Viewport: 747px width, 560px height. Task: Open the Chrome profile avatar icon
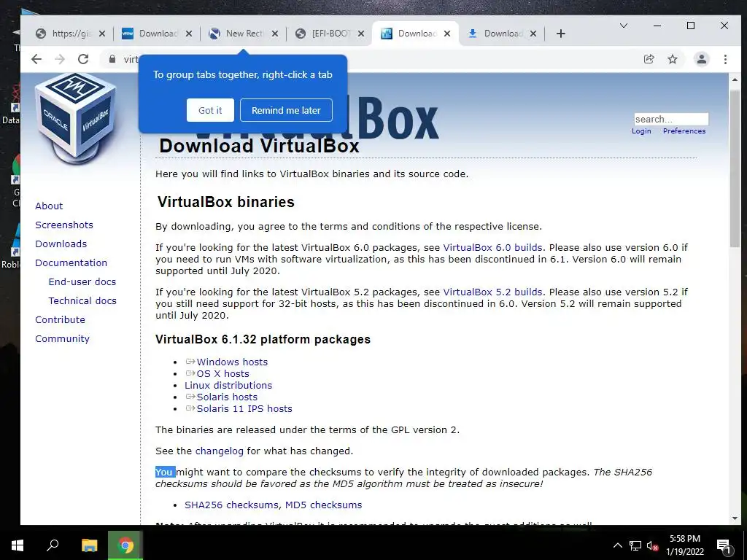click(x=701, y=59)
